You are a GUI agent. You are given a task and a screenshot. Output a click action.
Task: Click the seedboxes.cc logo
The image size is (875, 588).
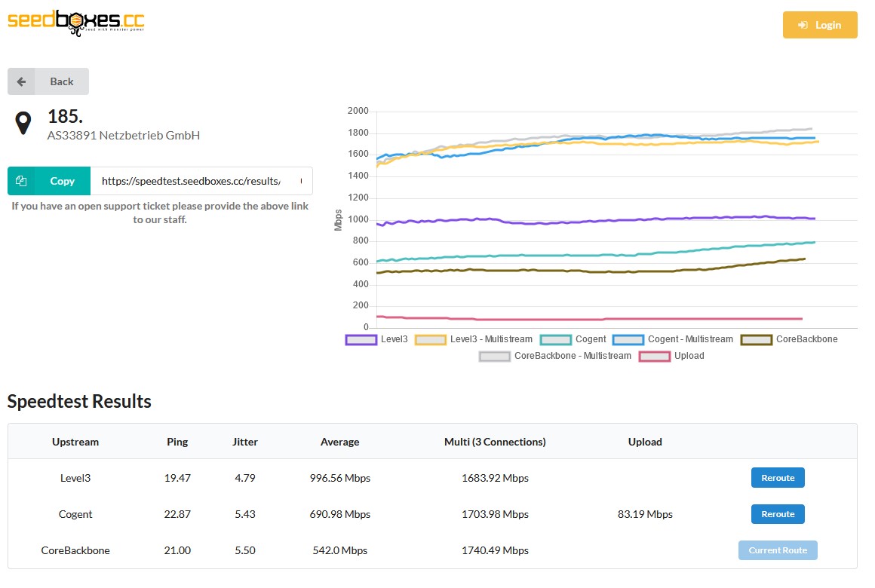coord(76,23)
